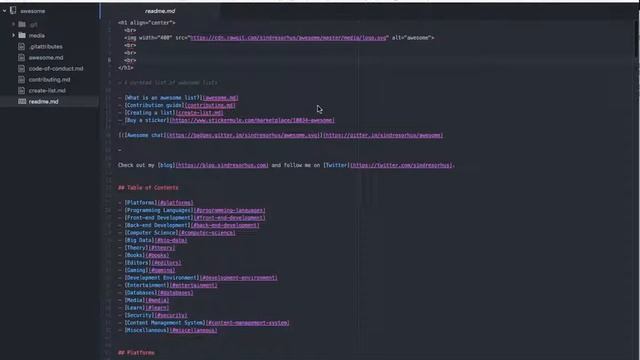Expand the media folder arrow
Screen dimensions: 640x360
coord(13,36)
